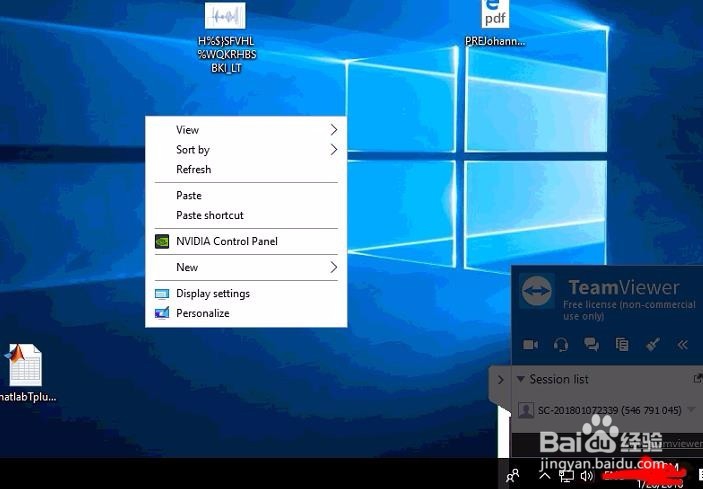
Task: Click the TeamViewer logo icon
Action: (537, 291)
